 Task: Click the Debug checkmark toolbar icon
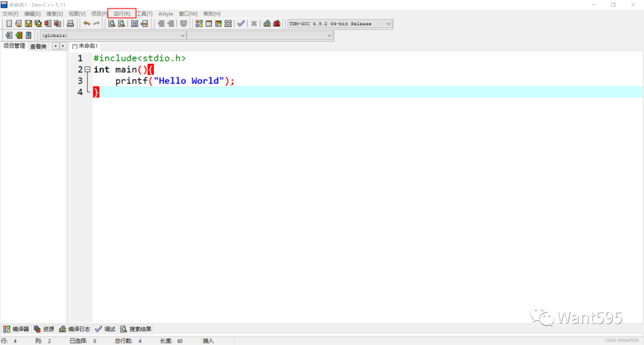point(241,24)
